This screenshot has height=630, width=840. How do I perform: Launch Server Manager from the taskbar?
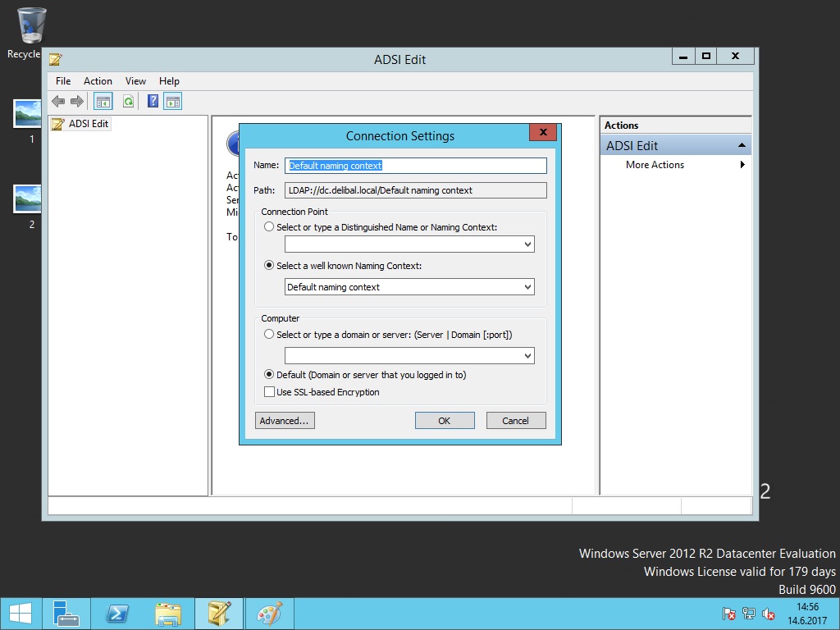coord(66,614)
